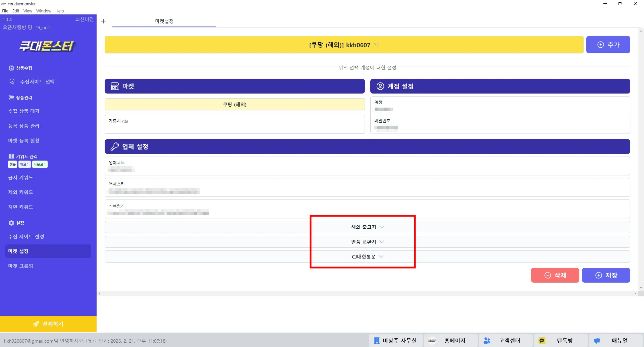
Task: Open the View menu
Action: pos(28,11)
